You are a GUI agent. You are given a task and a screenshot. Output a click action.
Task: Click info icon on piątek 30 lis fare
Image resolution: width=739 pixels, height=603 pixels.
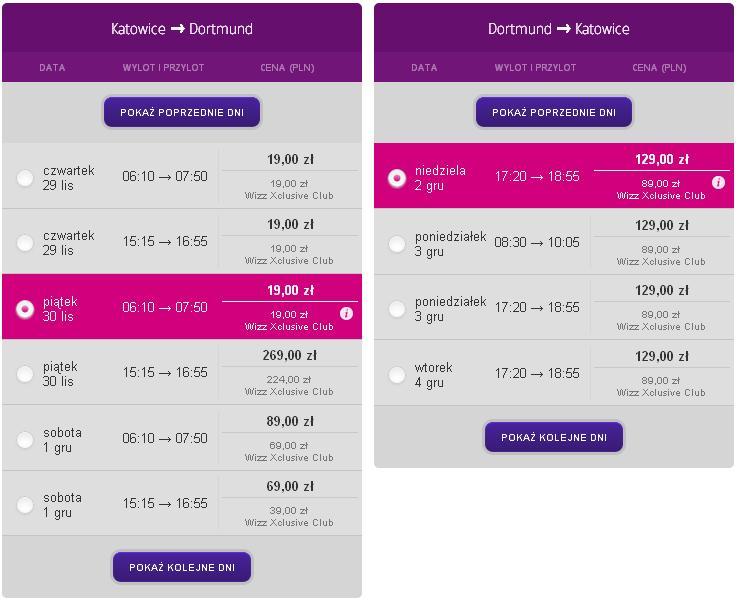[346, 313]
